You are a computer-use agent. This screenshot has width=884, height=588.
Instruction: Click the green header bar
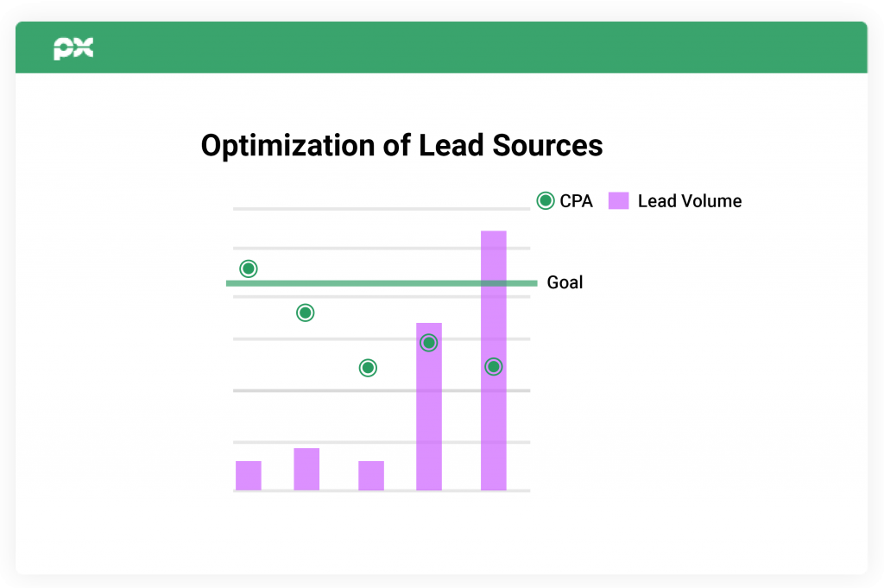pos(441,47)
